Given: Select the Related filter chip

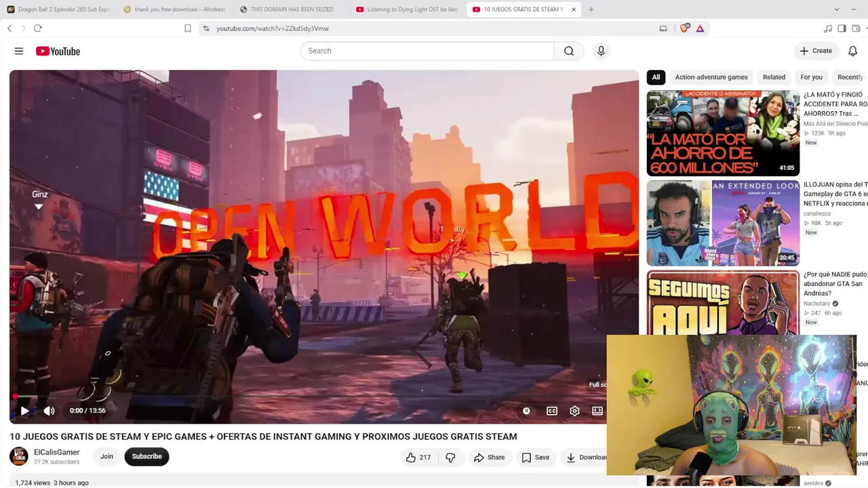Looking at the screenshot, I should pos(774,77).
